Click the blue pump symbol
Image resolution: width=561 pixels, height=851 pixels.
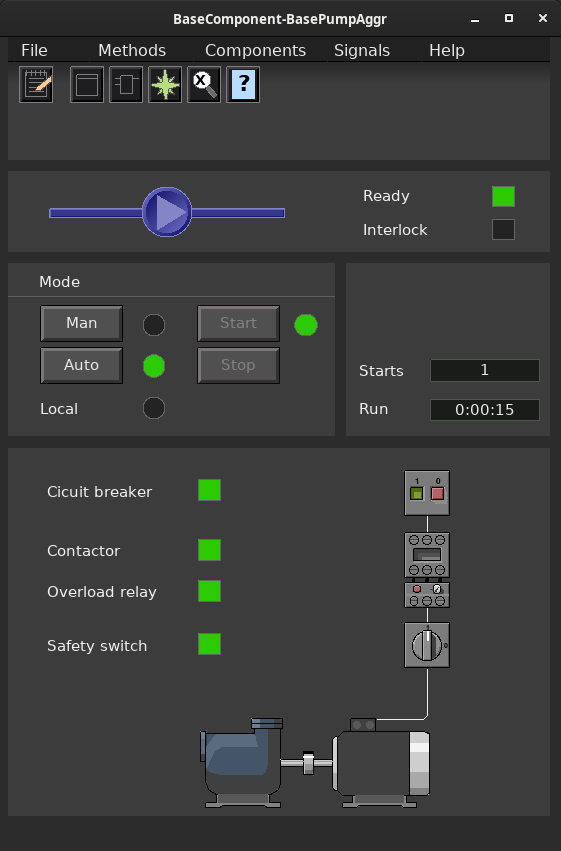tap(167, 212)
